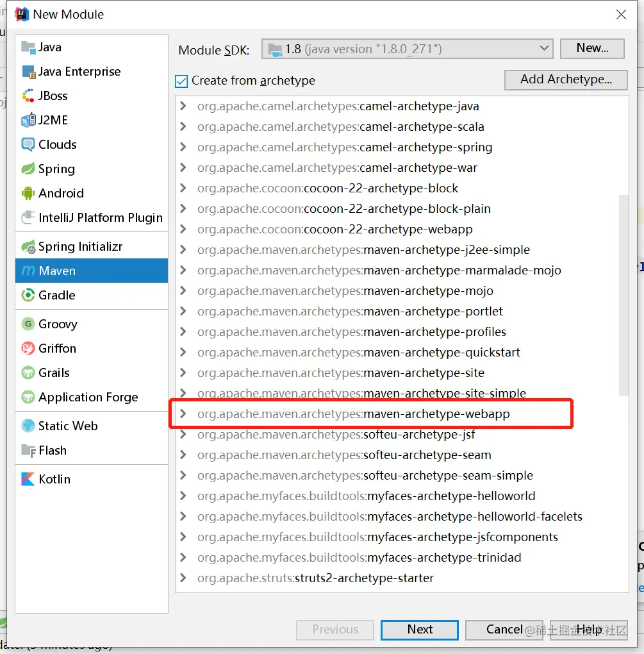
Task: Click the Static Web globe icon
Action: [x=28, y=426]
